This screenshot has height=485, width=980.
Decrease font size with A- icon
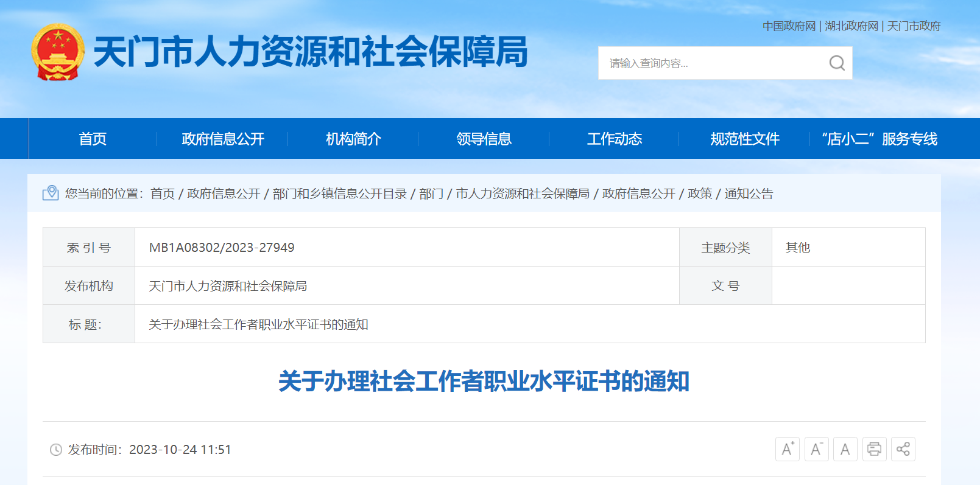[816, 449]
